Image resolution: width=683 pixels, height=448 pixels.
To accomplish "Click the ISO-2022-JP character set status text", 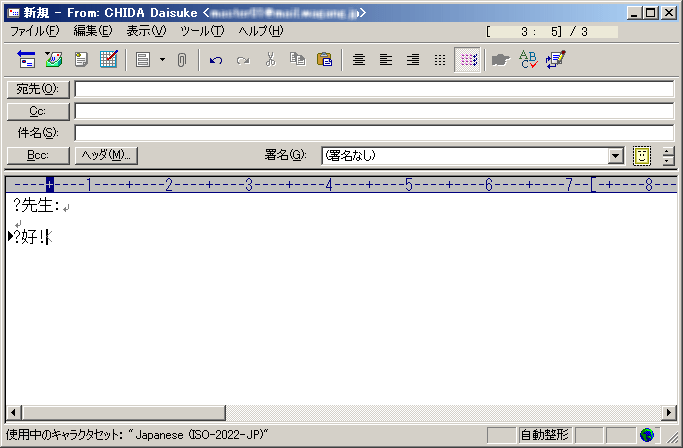I will [x=137, y=435].
